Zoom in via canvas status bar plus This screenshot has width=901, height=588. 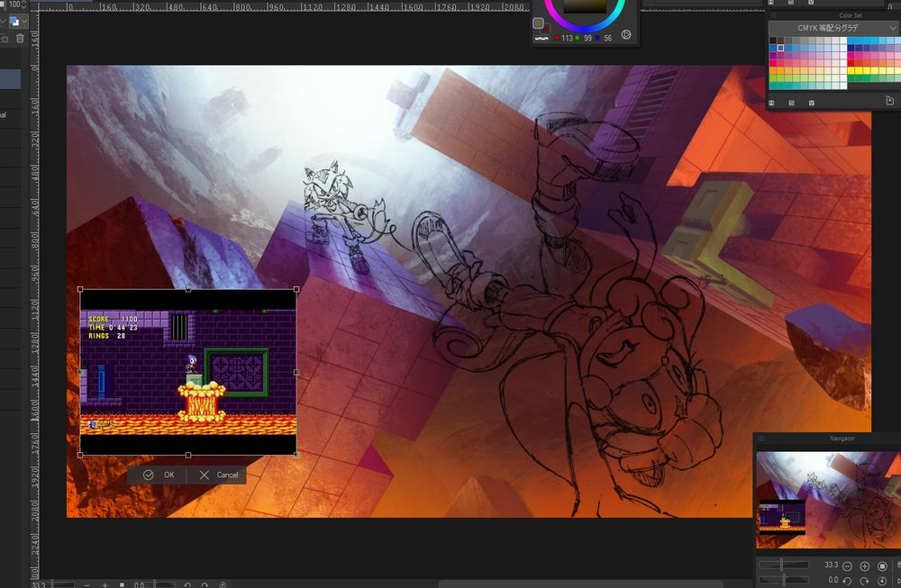coord(105,584)
